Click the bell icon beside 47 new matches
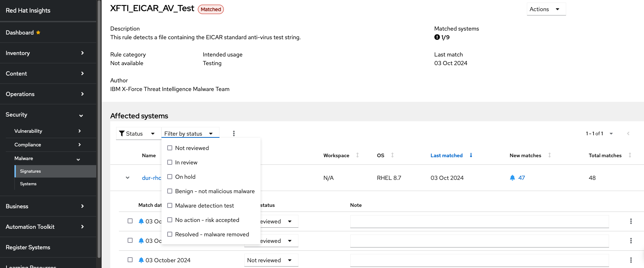The height and width of the screenshot is (268, 644). 512,178
